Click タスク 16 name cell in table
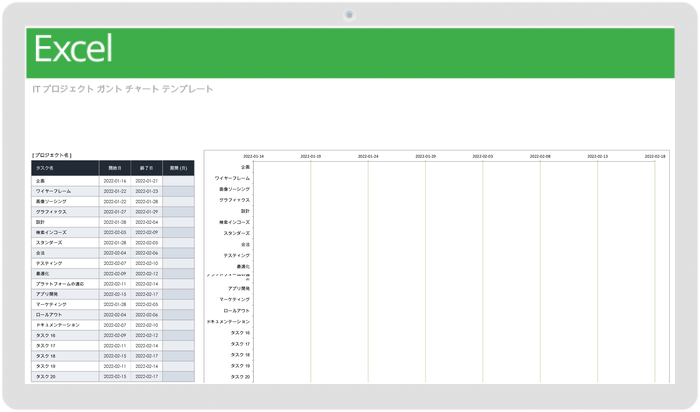The image size is (700, 412). click(x=65, y=335)
